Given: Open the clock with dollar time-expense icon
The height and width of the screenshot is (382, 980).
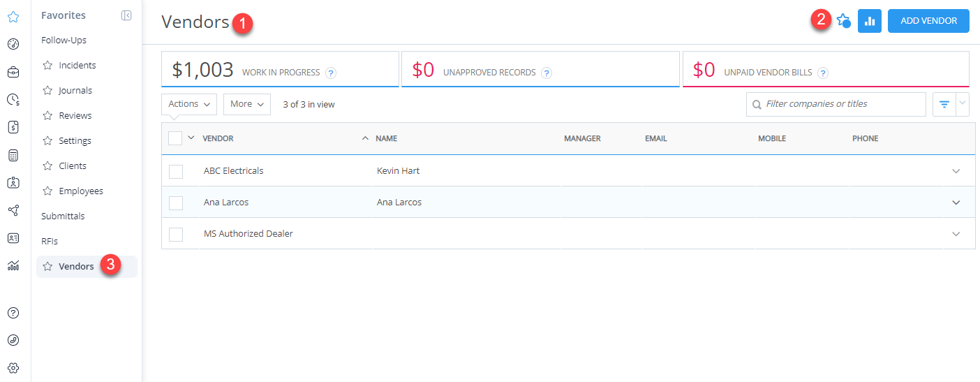Looking at the screenshot, I should (x=13, y=100).
